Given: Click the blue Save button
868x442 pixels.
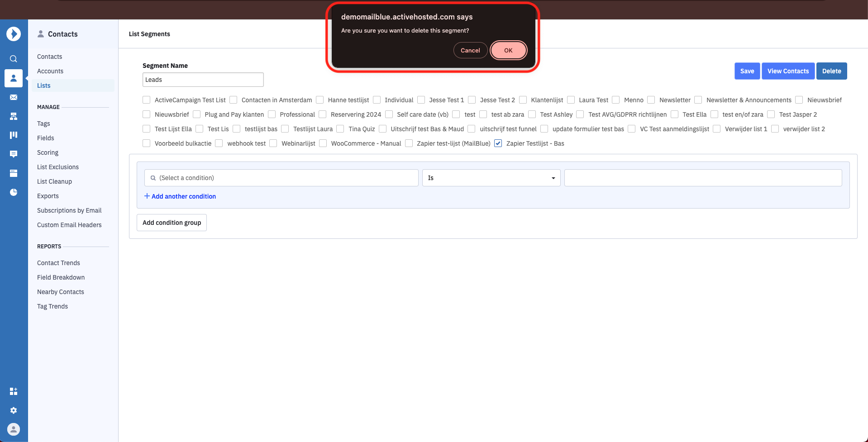Looking at the screenshot, I should (747, 71).
